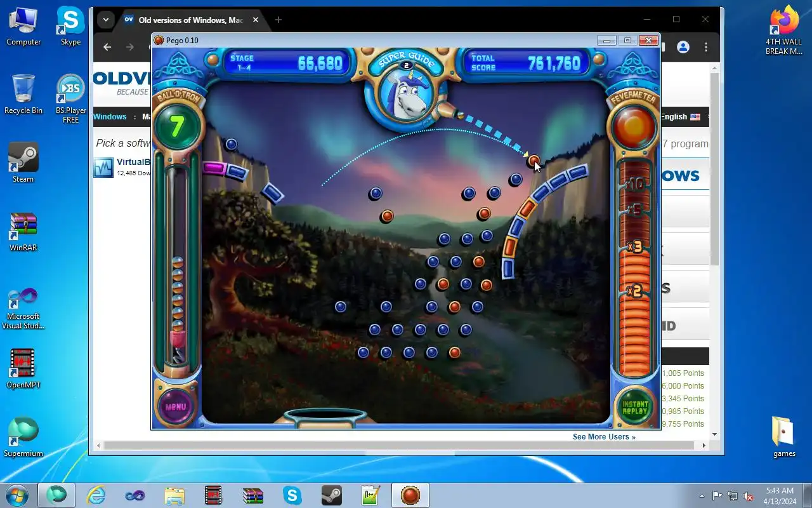Open browser tab search dropdown
This screenshot has width=812, height=508.
(x=106, y=20)
